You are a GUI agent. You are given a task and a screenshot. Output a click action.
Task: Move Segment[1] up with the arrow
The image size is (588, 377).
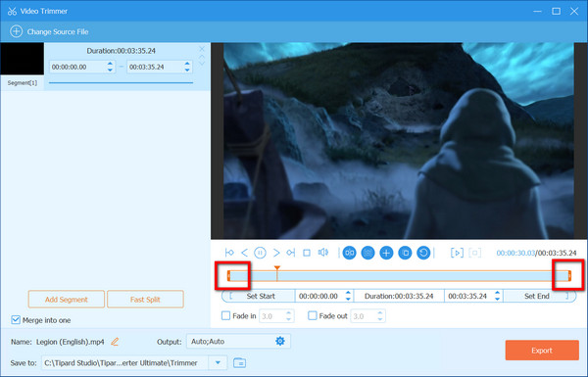pos(202,57)
